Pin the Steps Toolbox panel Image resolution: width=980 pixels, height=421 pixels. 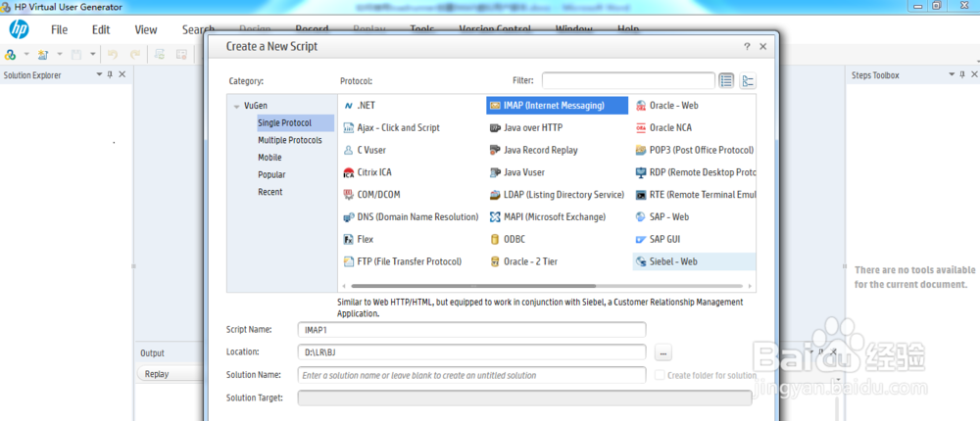click(962, 74)
